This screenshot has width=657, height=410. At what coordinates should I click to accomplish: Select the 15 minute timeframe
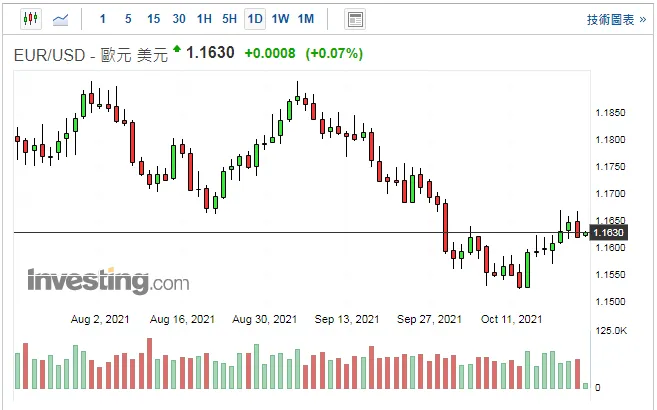[153, 19]
